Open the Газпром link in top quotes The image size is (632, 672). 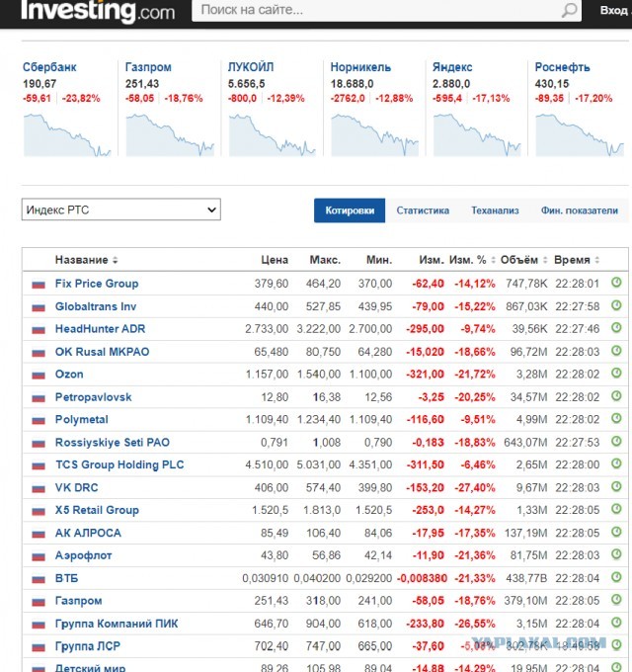click(x=148, y=67)
